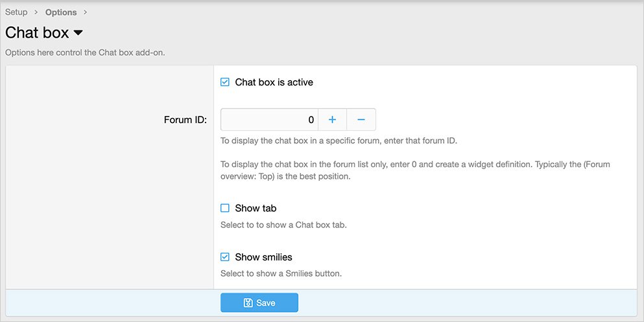Disable the Show smilies checkbox
This screenshot has height=322, width=644.
point(225,257)
